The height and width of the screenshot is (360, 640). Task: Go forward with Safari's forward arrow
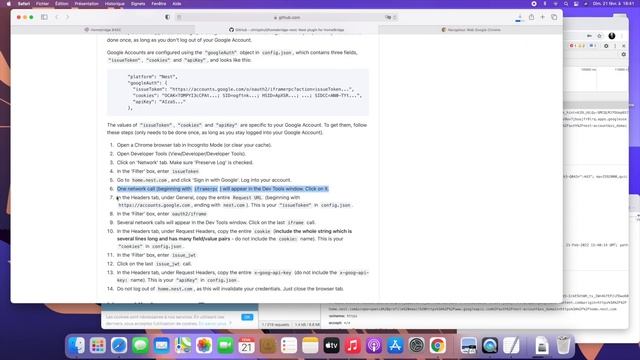point(68,17)
